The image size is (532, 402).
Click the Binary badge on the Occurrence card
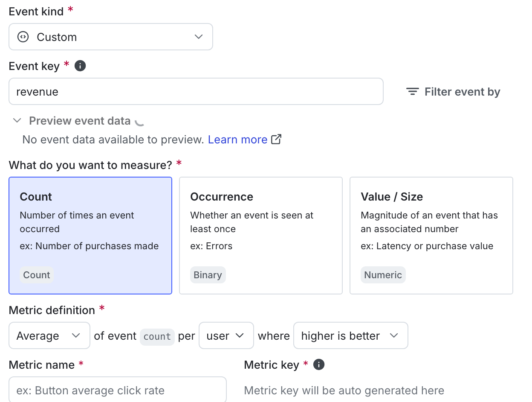(208, 275)
